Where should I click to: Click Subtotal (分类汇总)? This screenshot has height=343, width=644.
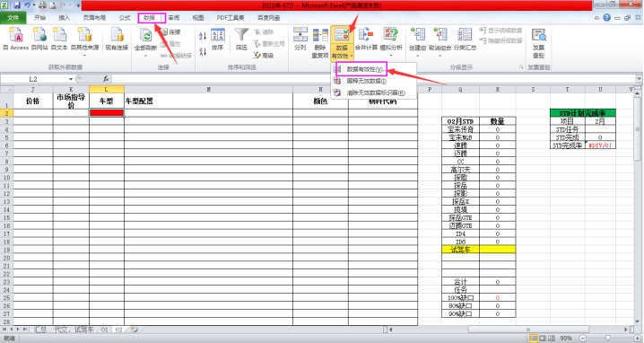(x=465, y=40)
